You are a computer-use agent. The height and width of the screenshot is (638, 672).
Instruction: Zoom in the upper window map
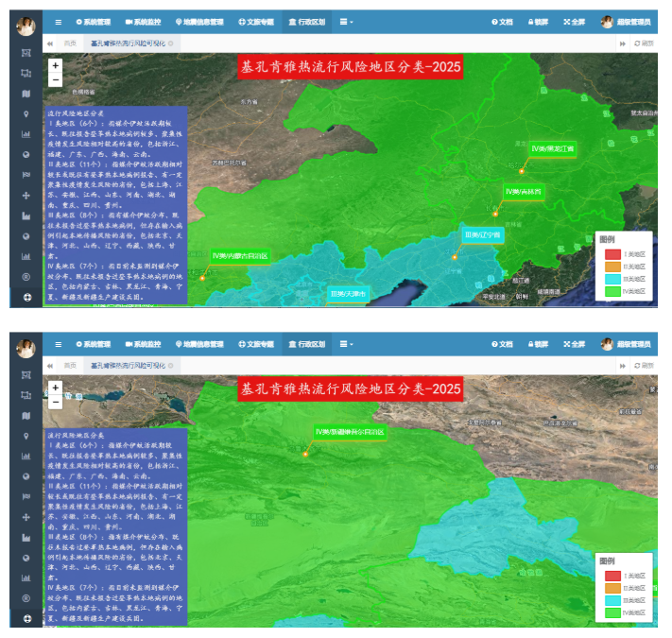[x=55, y=65]
